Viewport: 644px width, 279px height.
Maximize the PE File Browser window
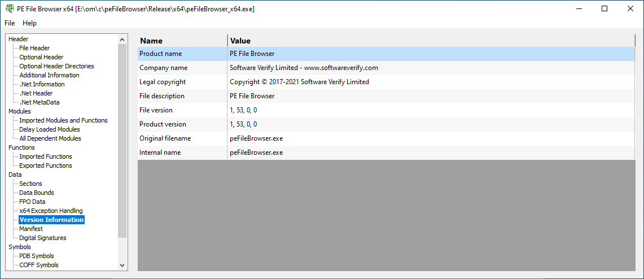pos(604,8)
